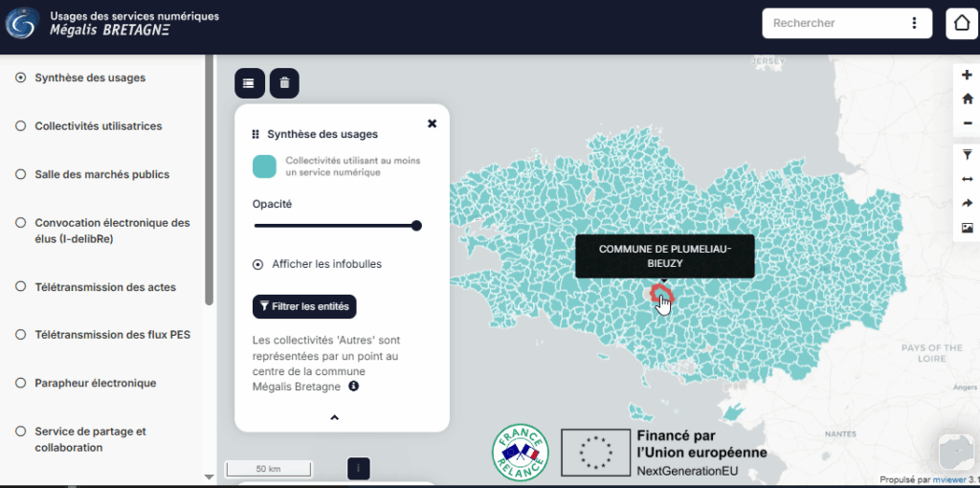Select the Collectivités utilisatrices layer option
Image resolution: width=980 pixels, height=488 pixels.
tap(20, 126)
